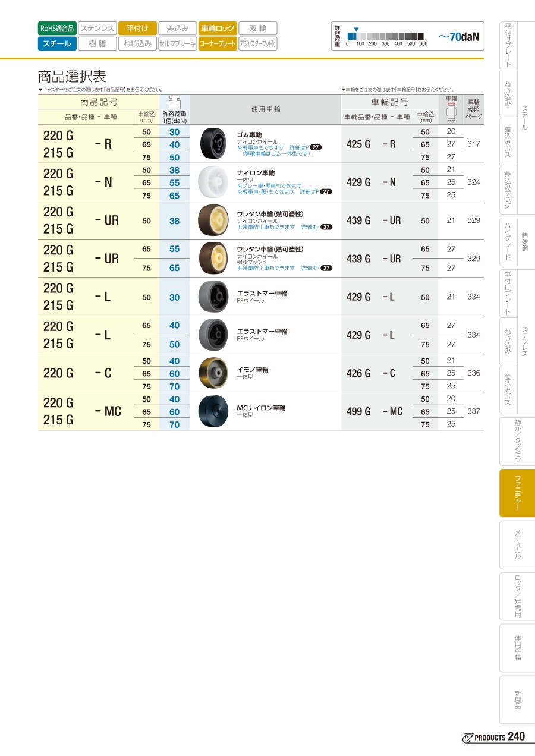The image size is (535, 756).
Task: Click the 許容荷重 load capacity gauge bar
Action: [385, 36]
